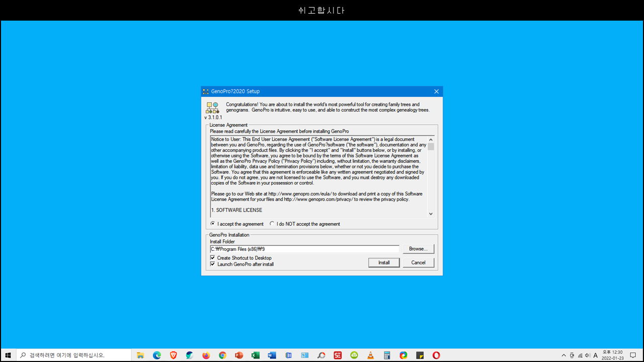This screenshot has height=362, width=644.
Task: Click the license text scroll-down arrow
Action: click(x=431, y=214)
